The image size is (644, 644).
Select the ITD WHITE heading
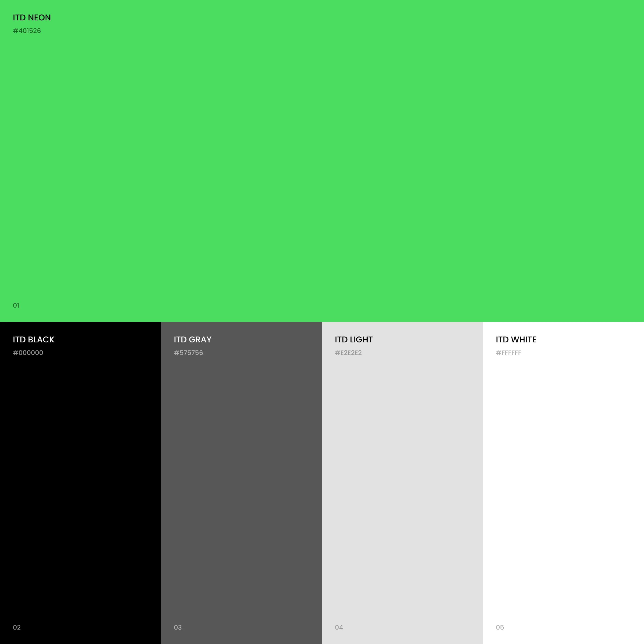pos(516,340)
